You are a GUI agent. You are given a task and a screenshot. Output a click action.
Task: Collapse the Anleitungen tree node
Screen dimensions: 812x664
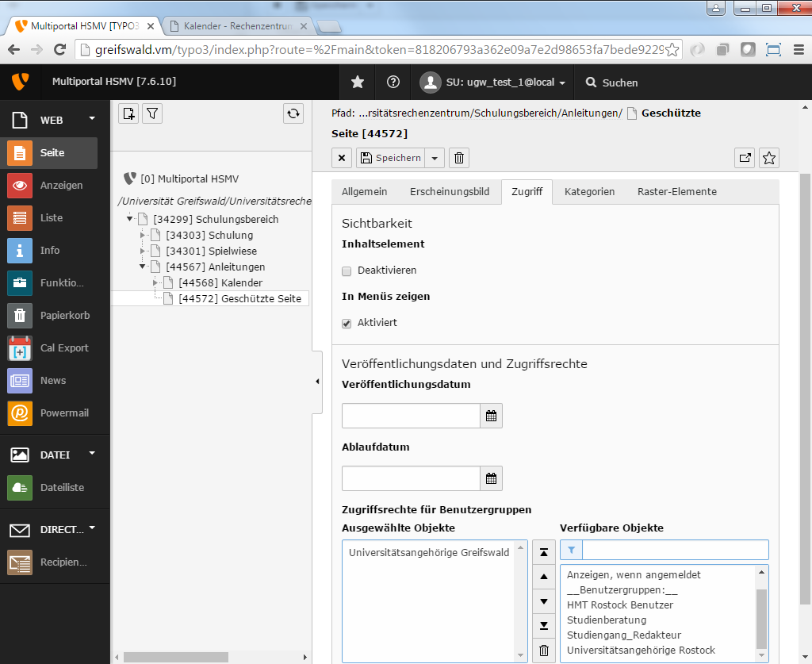tap(143, 267)
